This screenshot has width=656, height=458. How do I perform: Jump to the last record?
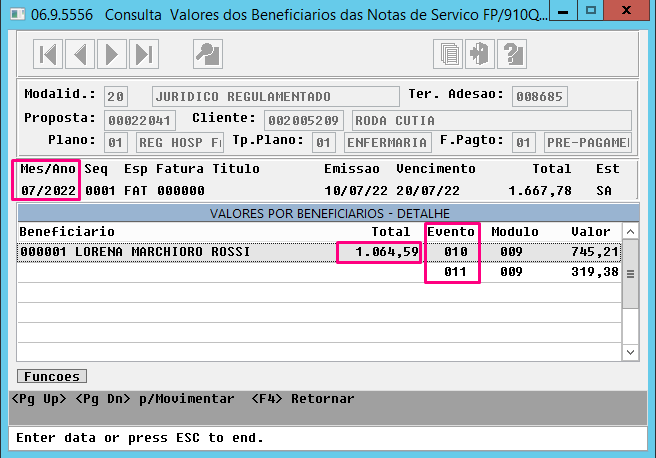tap(144, 54)
